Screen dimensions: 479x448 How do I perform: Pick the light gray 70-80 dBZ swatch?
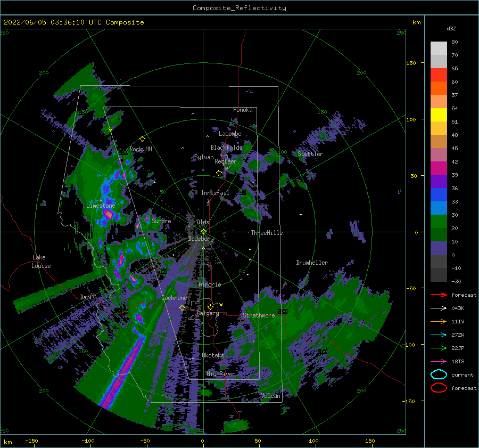pyautogui.click(x=439, y=48)
